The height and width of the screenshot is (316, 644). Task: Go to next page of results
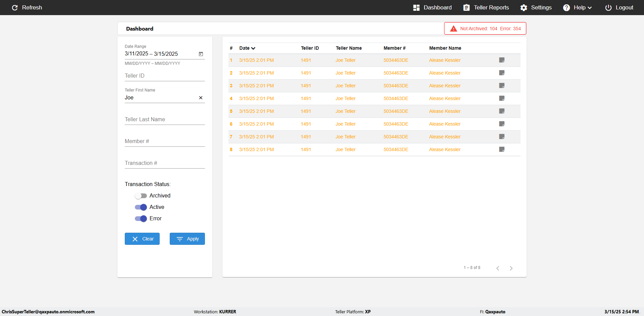511,268
